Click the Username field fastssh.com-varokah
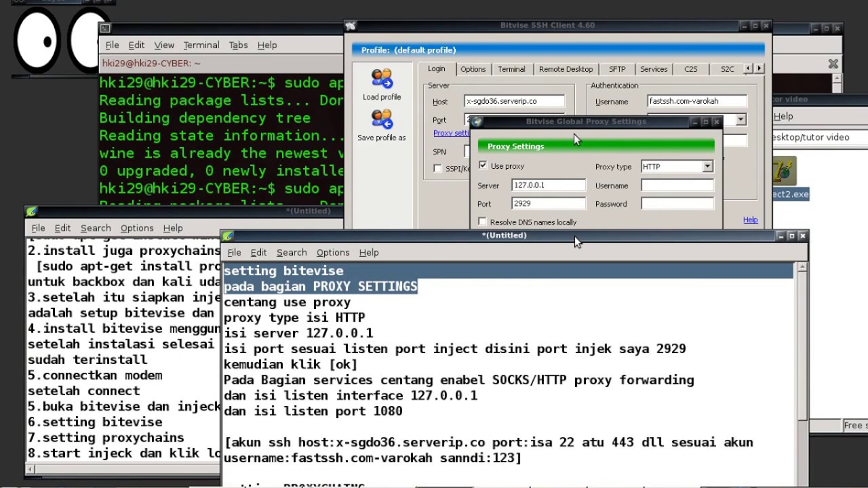868x488 pixels. pyautogui.click(x=697, y=101)
